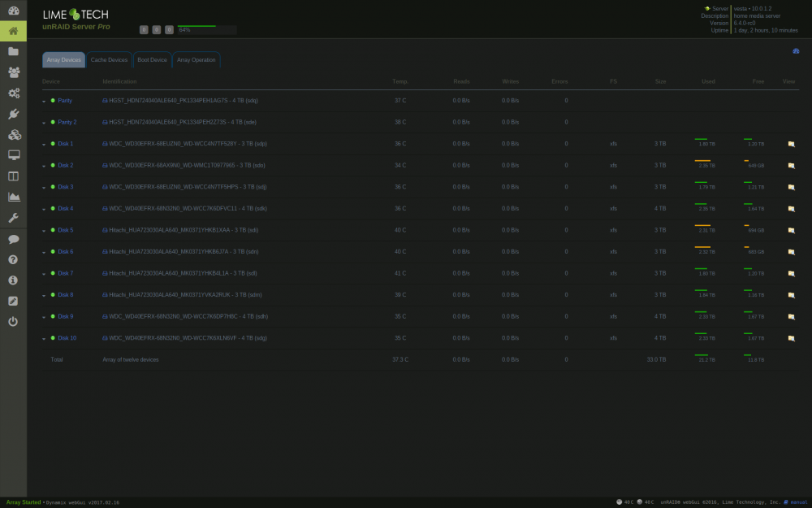The width and height of the screenshot is (812, 508).
Task: Click Disk 7 temperature value 41 C
Action: (x=400, y=273)
